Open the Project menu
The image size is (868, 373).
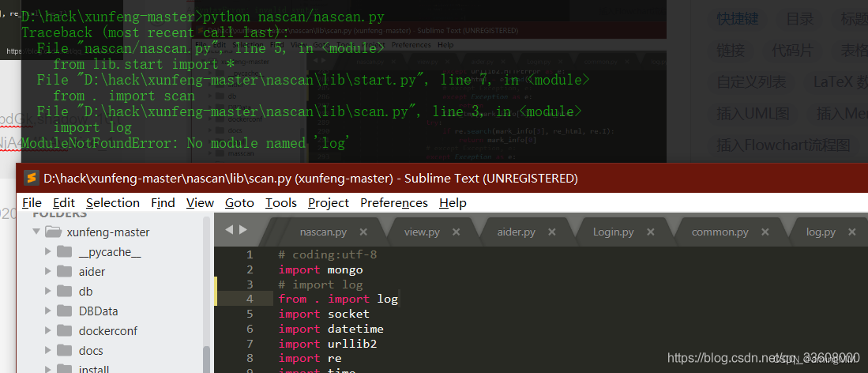329,203
